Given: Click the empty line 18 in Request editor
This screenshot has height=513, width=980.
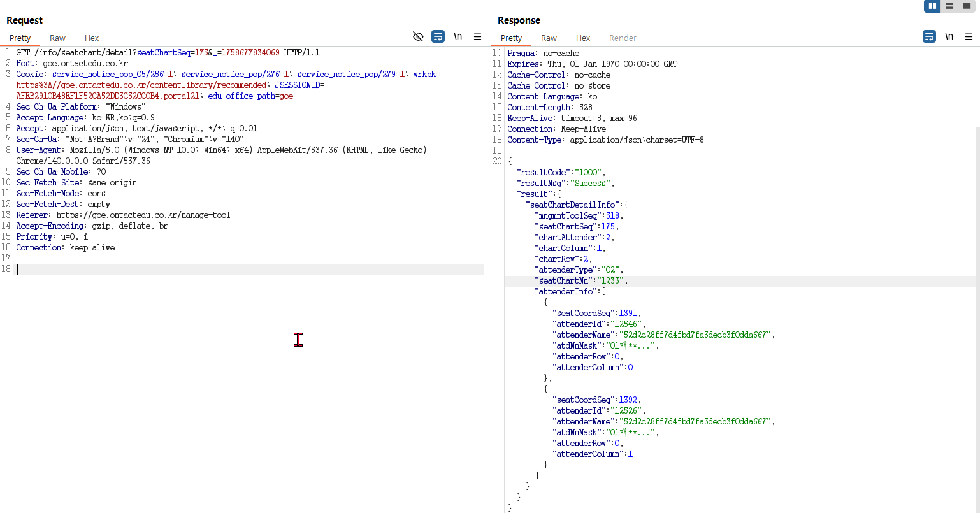Looking at the screenshot, I should pos(249,270).
